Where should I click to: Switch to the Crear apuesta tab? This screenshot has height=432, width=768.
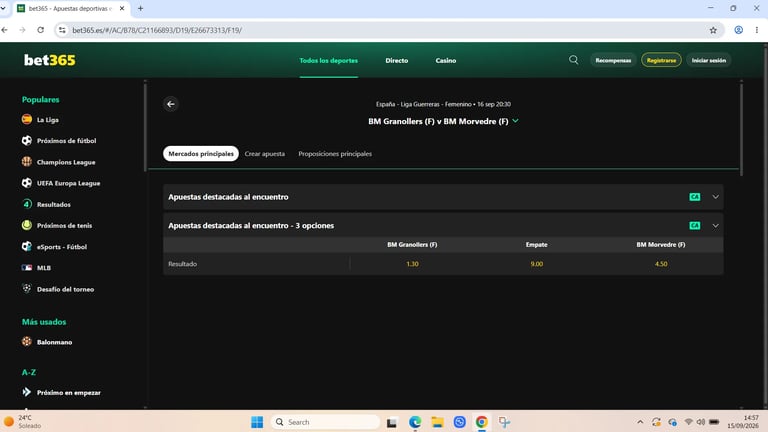pos(264,153)
